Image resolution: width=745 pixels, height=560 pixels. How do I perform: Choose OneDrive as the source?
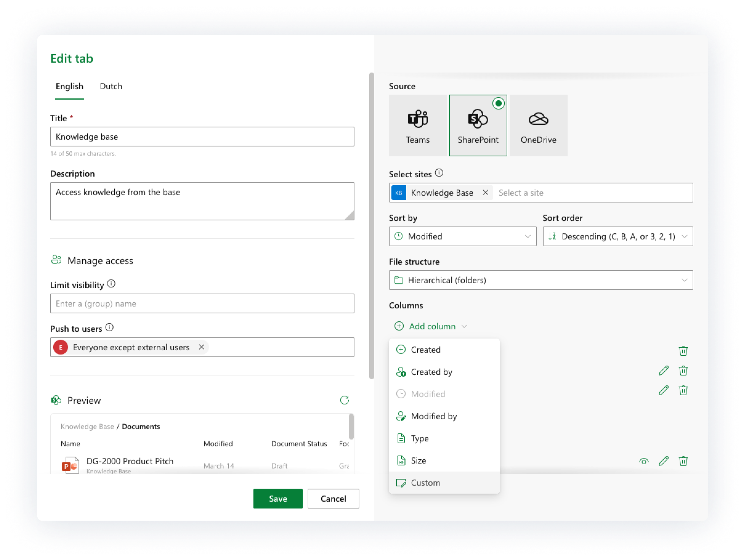(538, 125)
